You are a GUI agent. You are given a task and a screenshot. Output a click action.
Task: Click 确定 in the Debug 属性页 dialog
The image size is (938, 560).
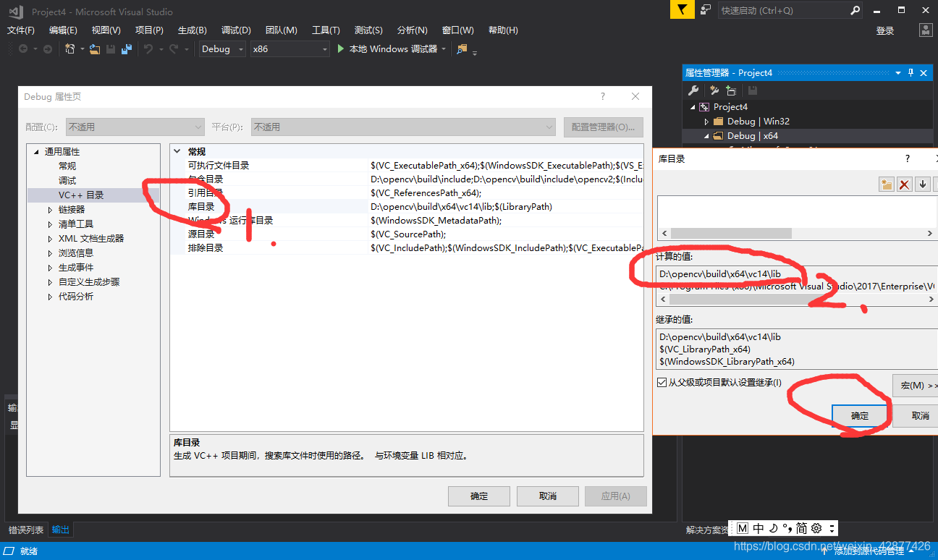[479, 496]
